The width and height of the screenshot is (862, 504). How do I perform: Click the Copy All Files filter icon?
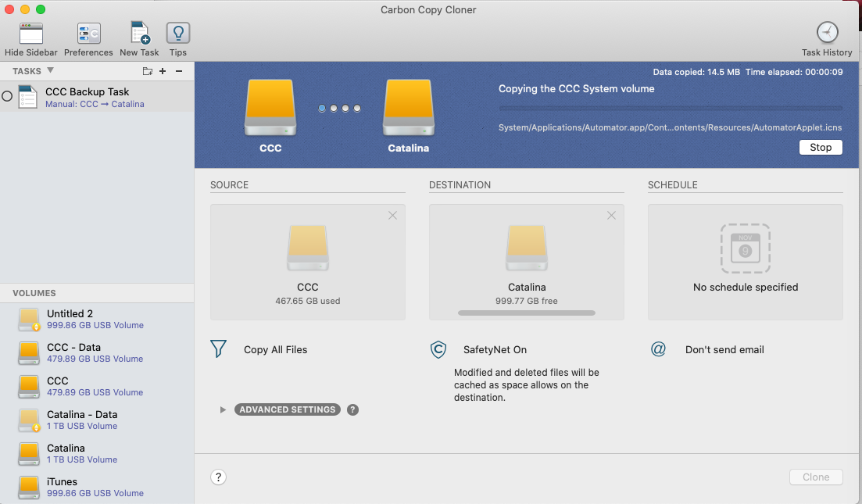pyautogui.click(x=218, y=349)
